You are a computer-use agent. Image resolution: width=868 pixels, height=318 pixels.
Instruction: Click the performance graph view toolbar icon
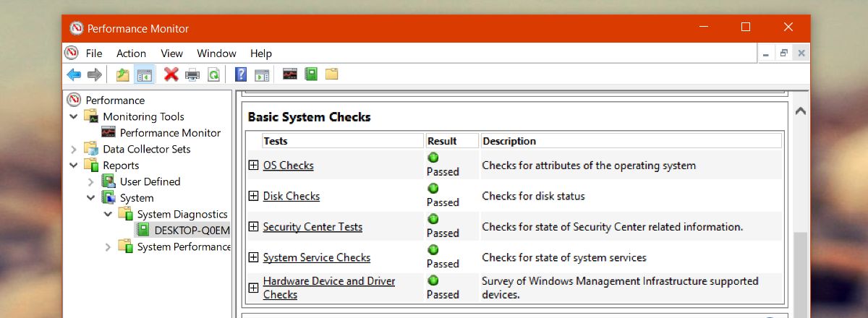tap(290, 74)
